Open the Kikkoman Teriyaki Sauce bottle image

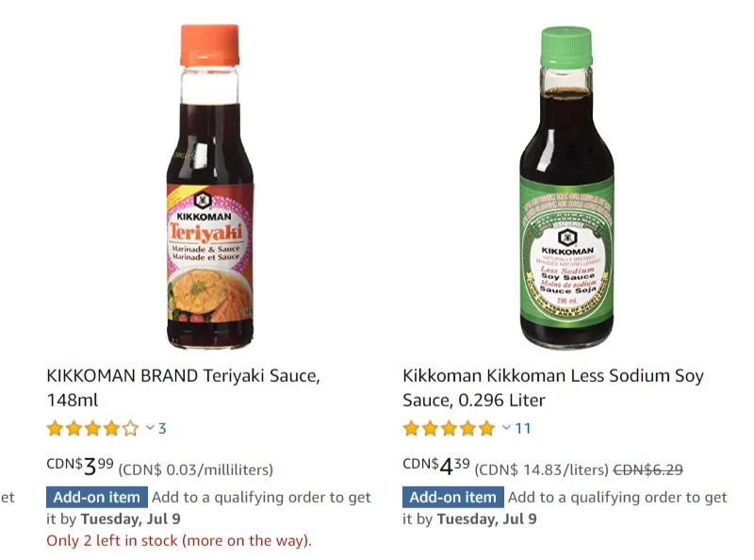(x=209, y=187)
